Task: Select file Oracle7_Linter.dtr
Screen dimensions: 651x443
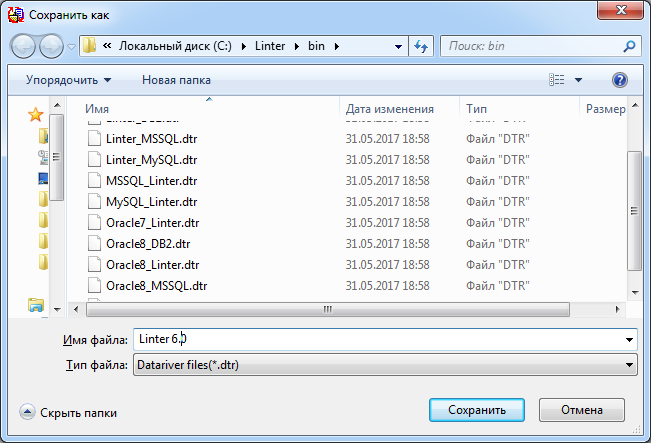Action: (x=153, y=223)
